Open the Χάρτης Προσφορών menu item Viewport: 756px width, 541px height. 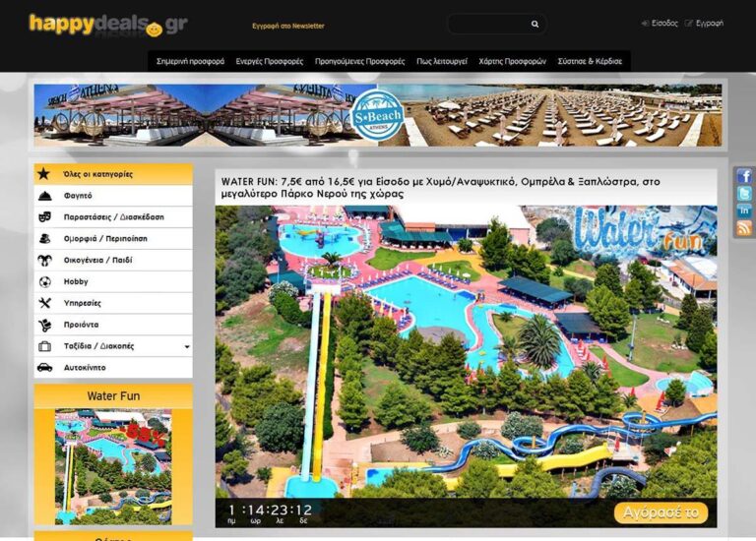click(x=512, y=61)
